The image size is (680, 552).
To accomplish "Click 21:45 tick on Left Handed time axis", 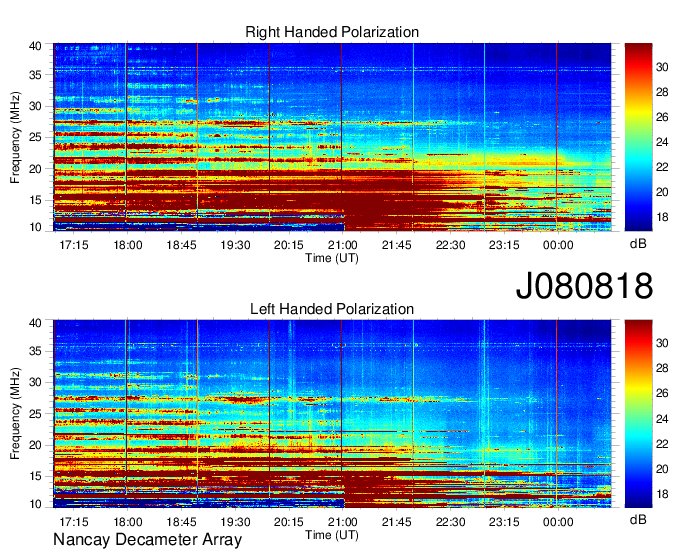I will tap(396, 522).
